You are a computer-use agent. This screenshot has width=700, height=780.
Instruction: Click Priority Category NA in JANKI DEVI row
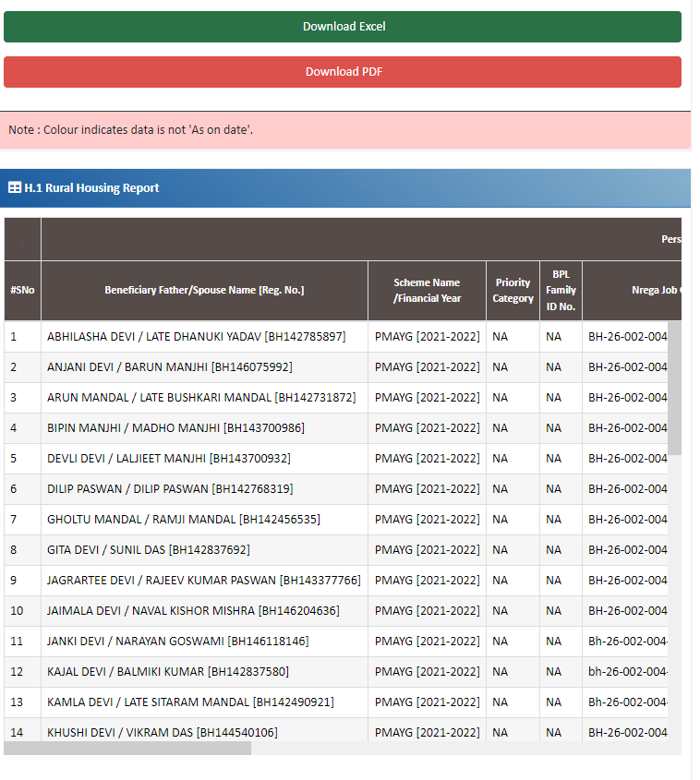(x=500, y=642)
